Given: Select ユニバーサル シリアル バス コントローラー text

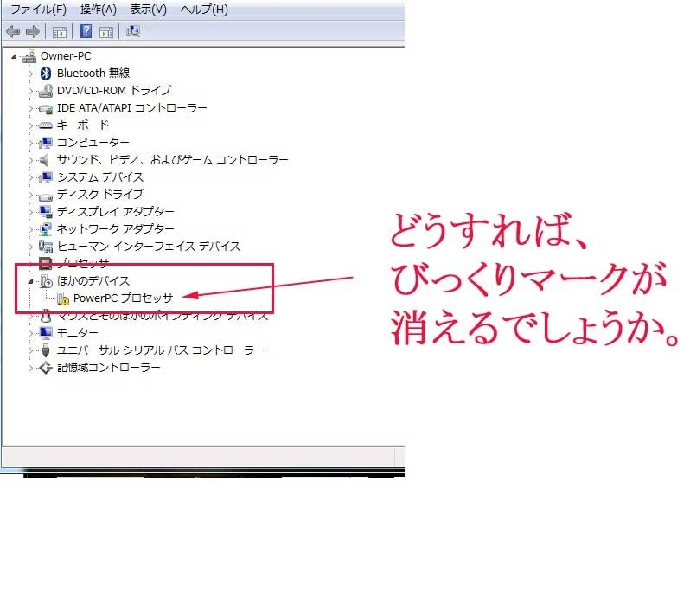Looking at the screenshot, I should point(161,350).
